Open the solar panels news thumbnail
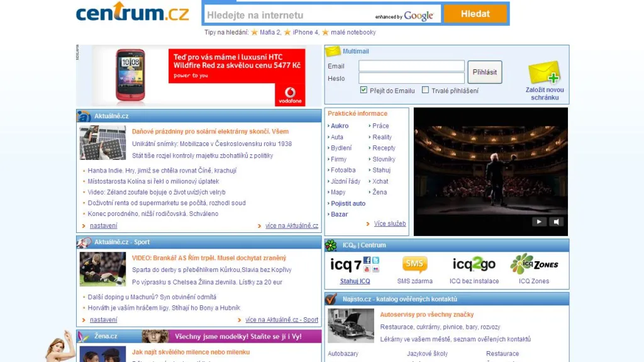The width and height of the screenshot is (644, 362). click(103, 143)
